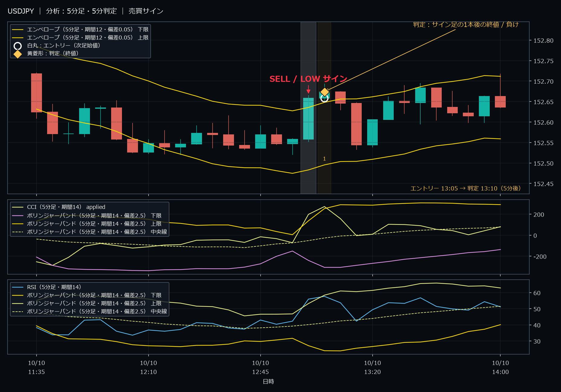Click the red arrow below the SELL sign

click(x=308, y=90)
